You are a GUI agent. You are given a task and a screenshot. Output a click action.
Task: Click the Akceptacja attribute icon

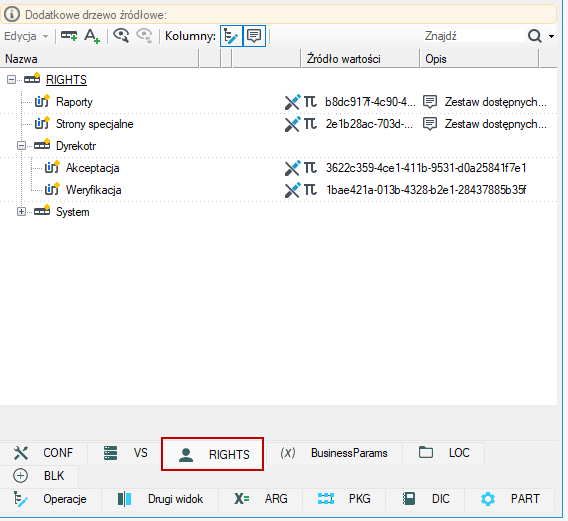[x=52, y=167]
